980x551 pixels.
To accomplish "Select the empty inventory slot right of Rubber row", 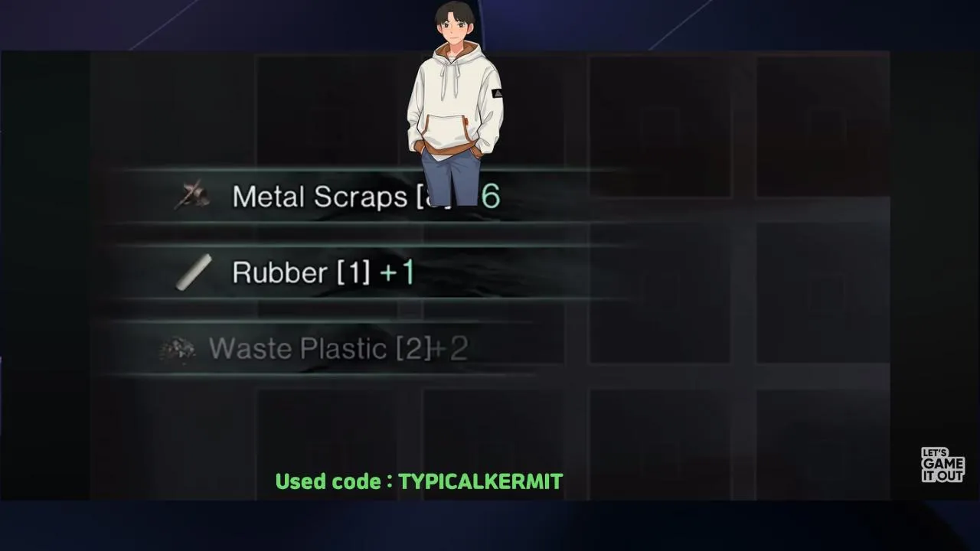I will [660, 292].
